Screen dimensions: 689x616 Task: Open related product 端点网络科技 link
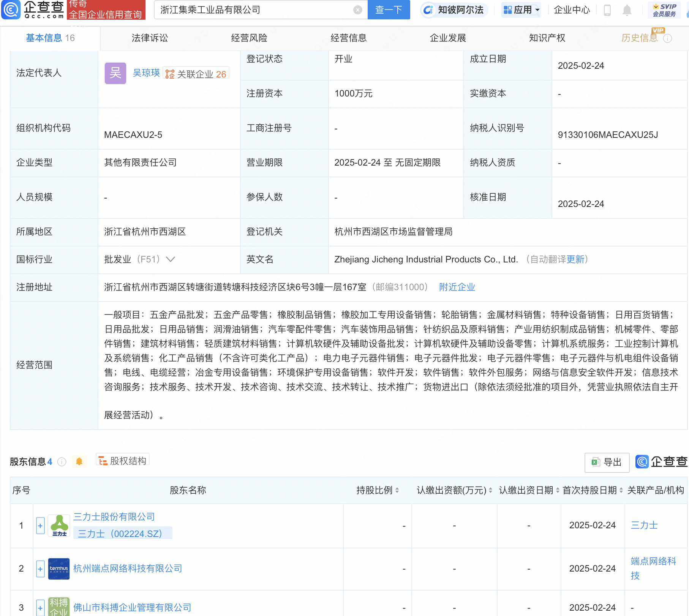pos(653,569)
